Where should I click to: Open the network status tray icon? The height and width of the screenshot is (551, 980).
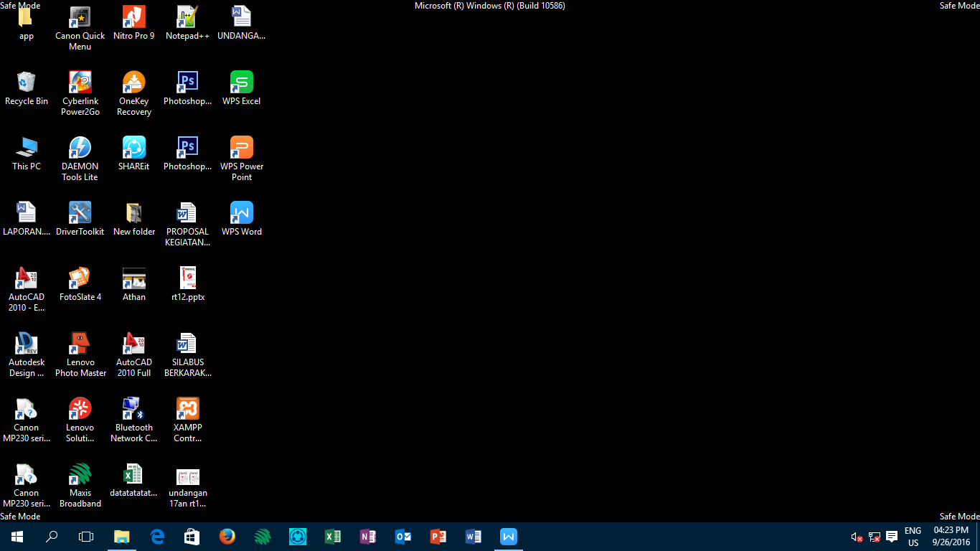pyautogui.click(x=875, y=537)
